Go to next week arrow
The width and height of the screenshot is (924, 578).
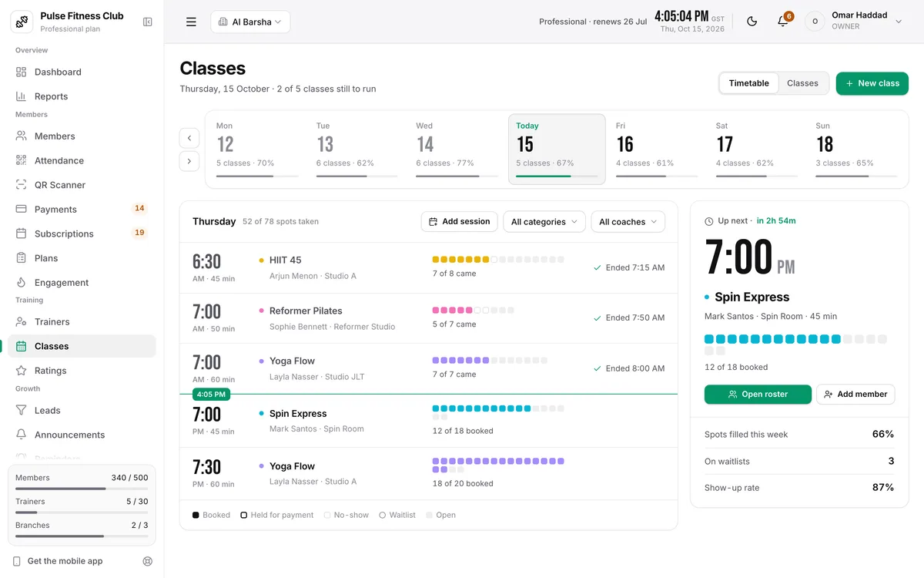pyautogui.click(x=189, y=161)
